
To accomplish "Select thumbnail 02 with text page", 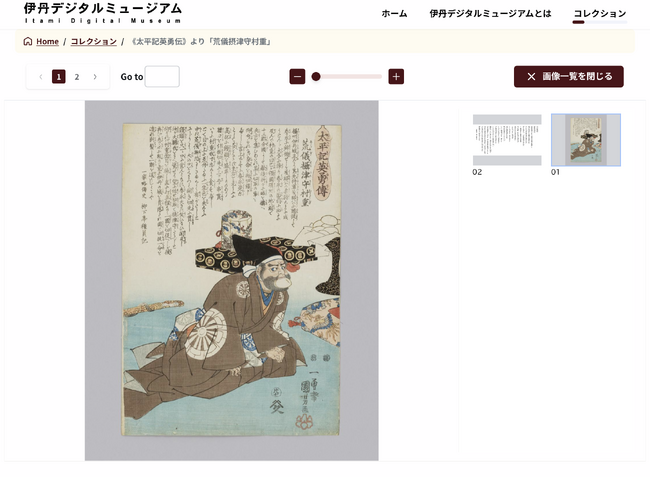I will click(507, 140).
